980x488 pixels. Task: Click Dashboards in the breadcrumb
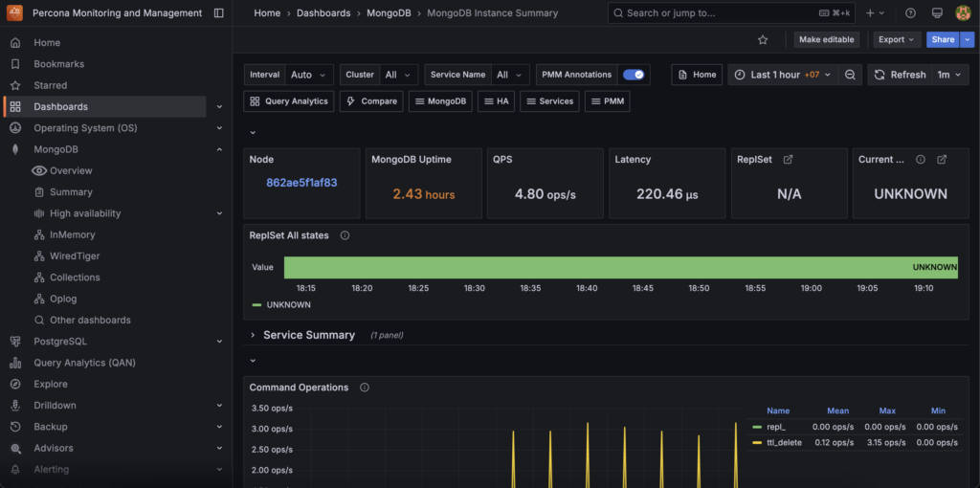click(323, 13)
